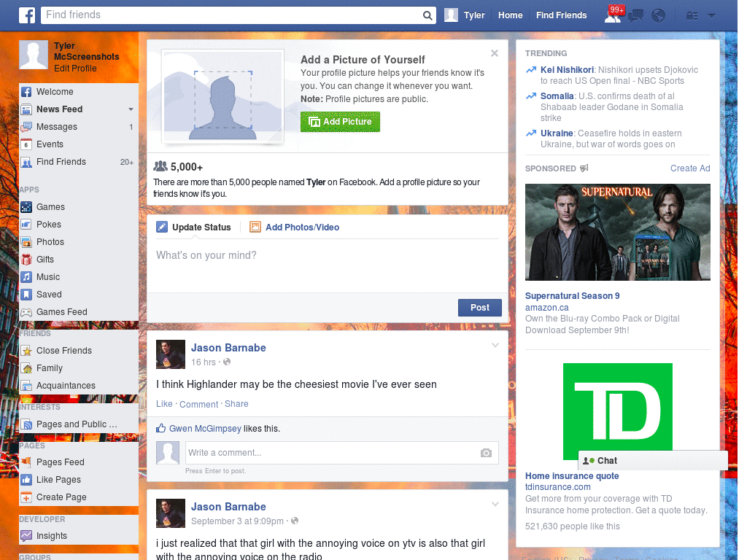This screenshot has width=747, height=560.
Task: Go to Home in top bar
Action: 510,15
